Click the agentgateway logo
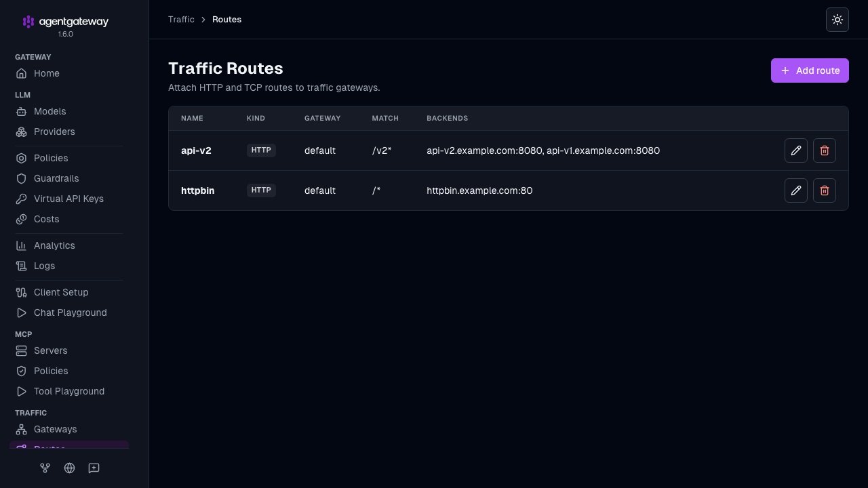868x488 pixels. click(66, 22)
